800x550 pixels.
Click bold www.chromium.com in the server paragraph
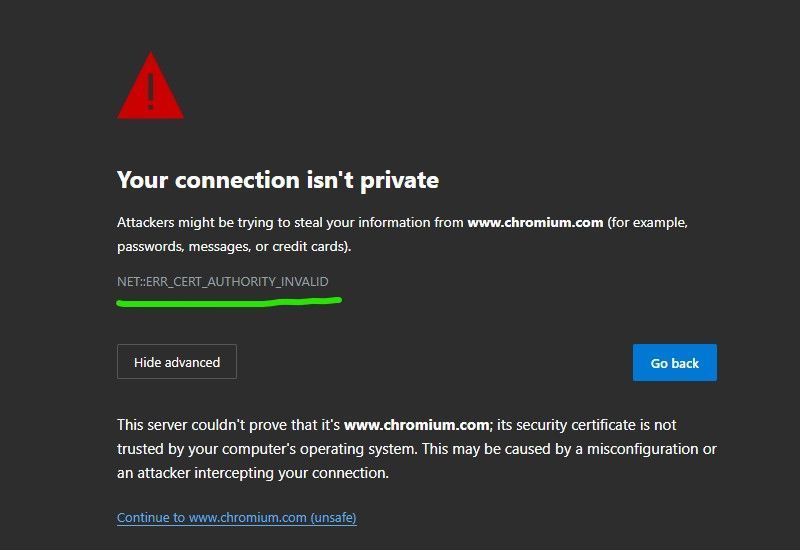(x=416, y=425)
